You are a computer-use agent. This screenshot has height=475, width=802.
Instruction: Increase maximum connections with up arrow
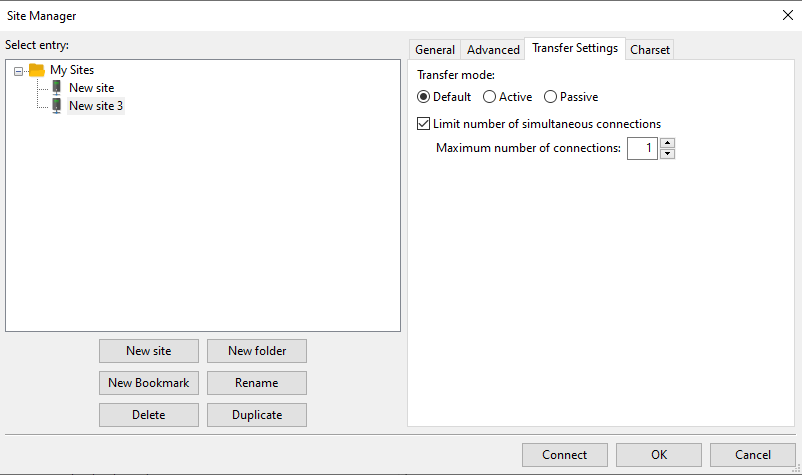(668, 143)
